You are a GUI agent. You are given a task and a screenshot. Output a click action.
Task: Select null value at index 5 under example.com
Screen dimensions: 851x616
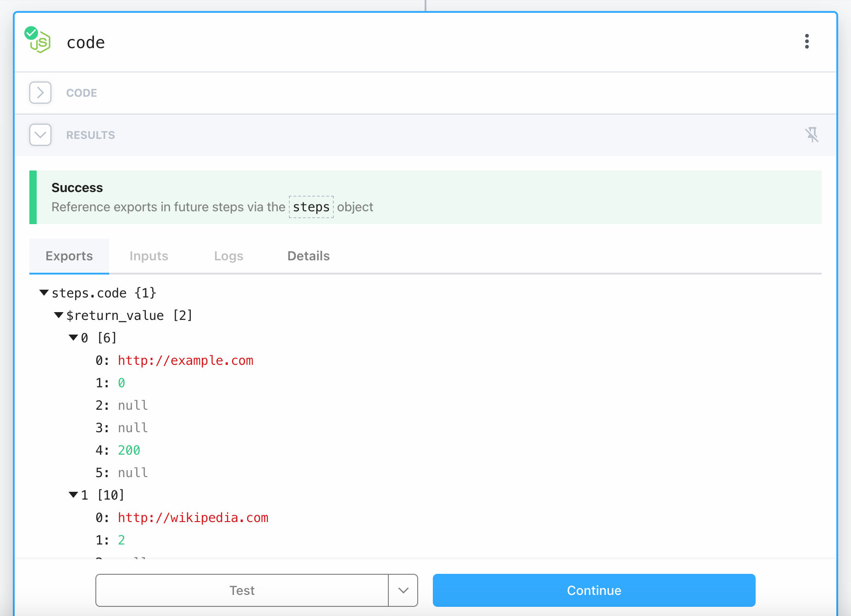coord(133,473)
